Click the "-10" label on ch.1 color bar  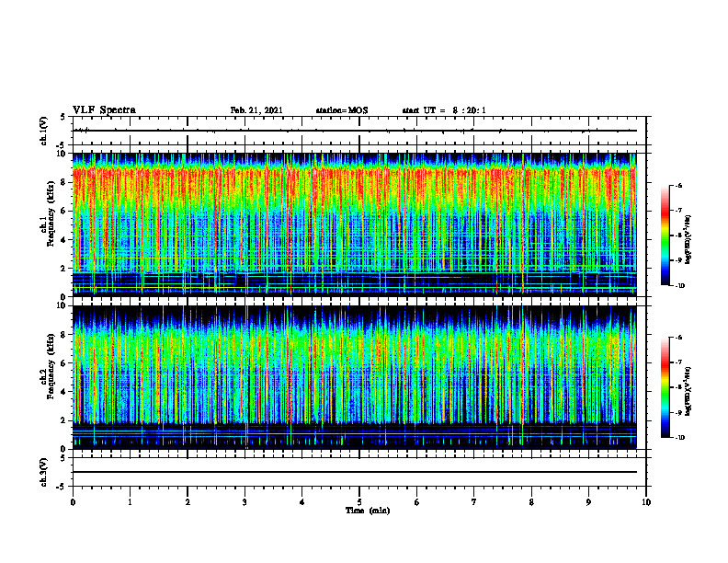click(679, 286)
